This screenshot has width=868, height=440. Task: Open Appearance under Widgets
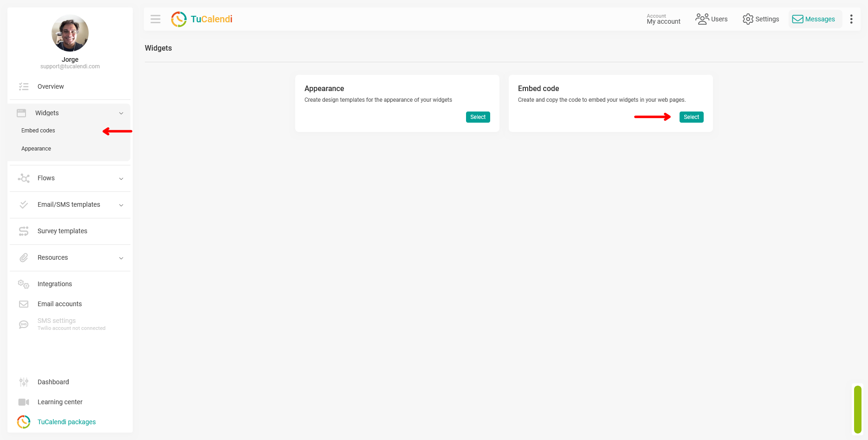coord(36,149)
